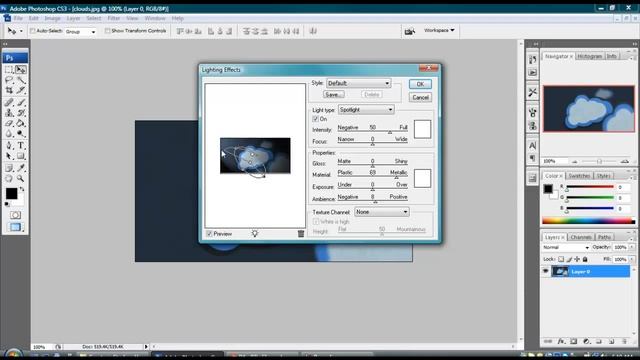Toggle lock image pixels brush icon
640x360 pixels.
569,259
